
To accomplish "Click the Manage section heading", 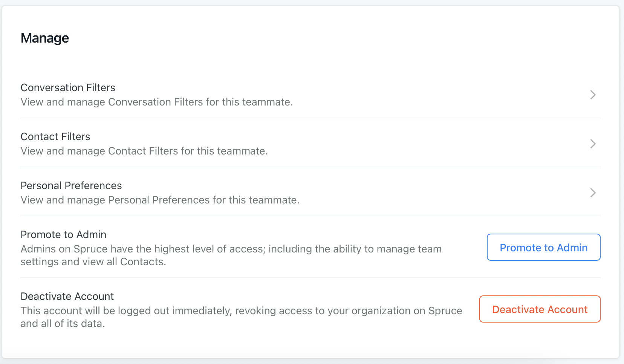I will 45,38.
